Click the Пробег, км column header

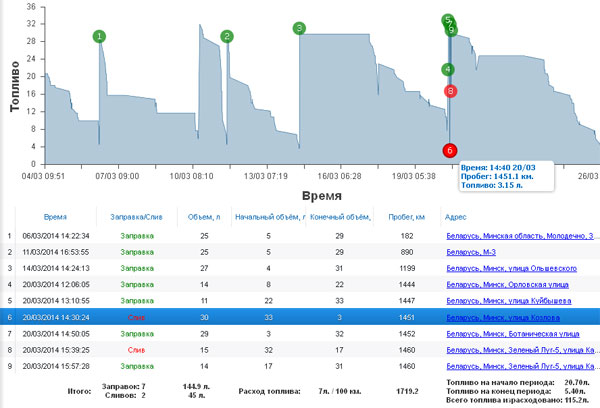(406, 216)
